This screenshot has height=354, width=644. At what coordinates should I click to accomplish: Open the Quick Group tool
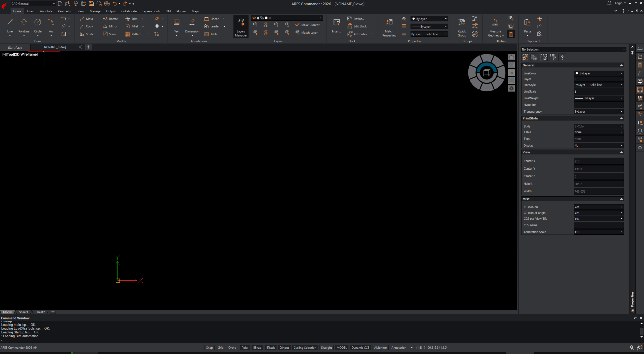[x=462, y=27]
